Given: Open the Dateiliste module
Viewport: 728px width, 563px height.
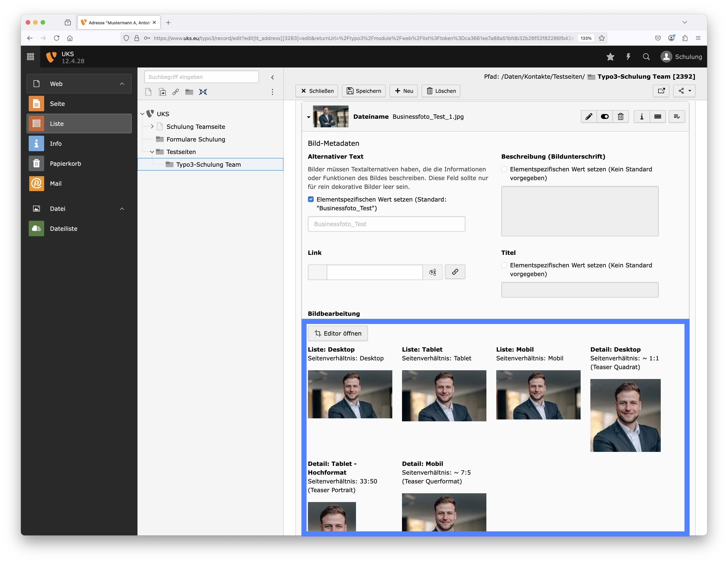Looking at the screenshot, I should [x=63, y=229].
